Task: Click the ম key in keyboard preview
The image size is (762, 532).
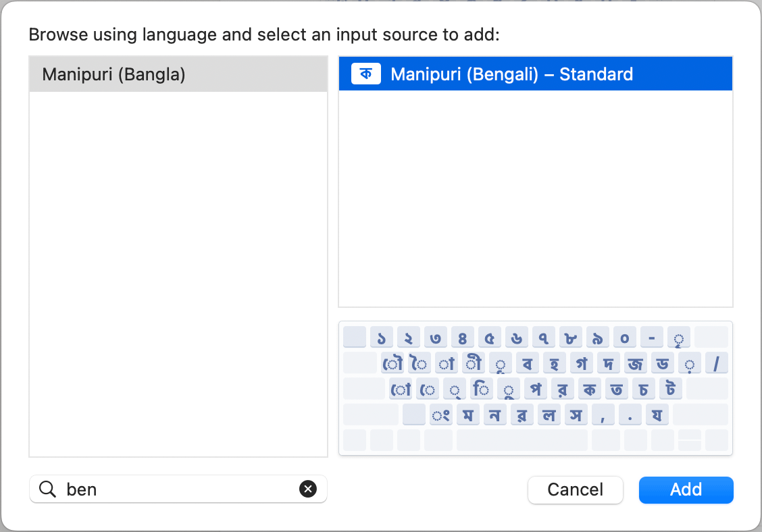Action: pyautogui.click(x=468, y=415)
